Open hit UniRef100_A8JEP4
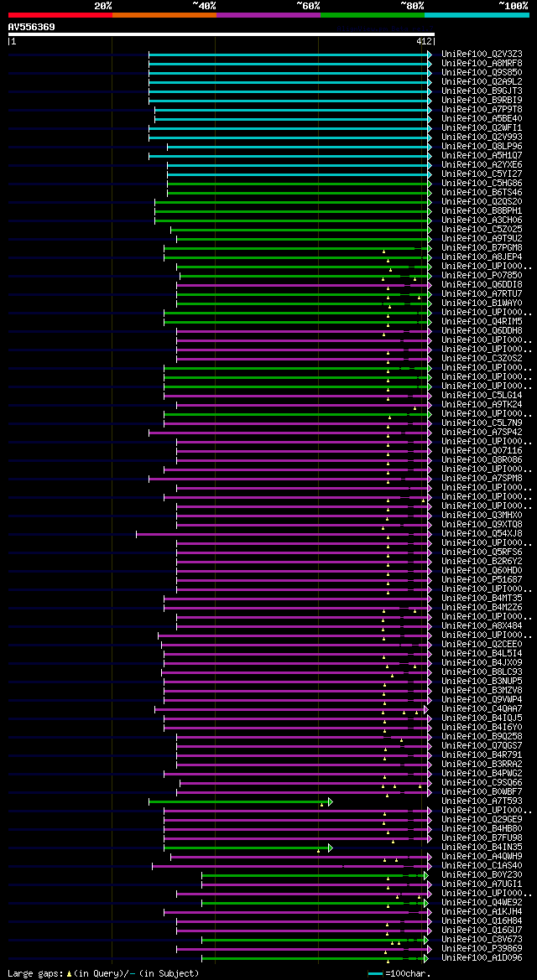Image resolution: width=537 pixels, height=980 pixels. click(482, 257)
